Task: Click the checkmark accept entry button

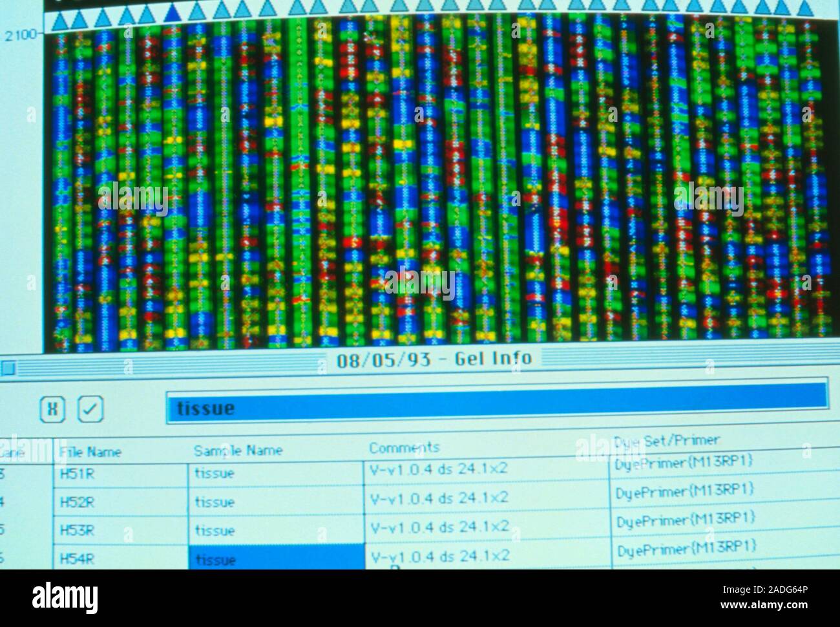Action: (90, 409)
